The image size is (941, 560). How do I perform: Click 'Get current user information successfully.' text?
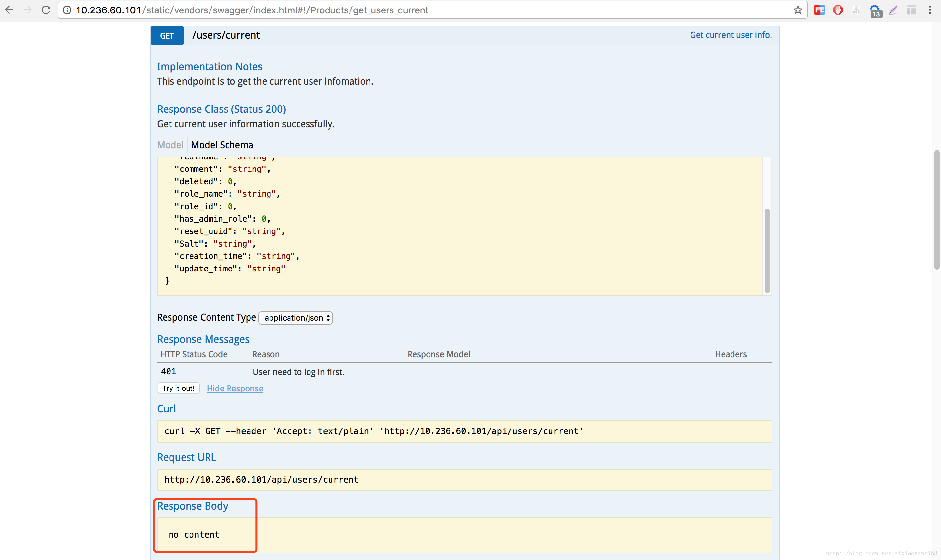(246, 124)
